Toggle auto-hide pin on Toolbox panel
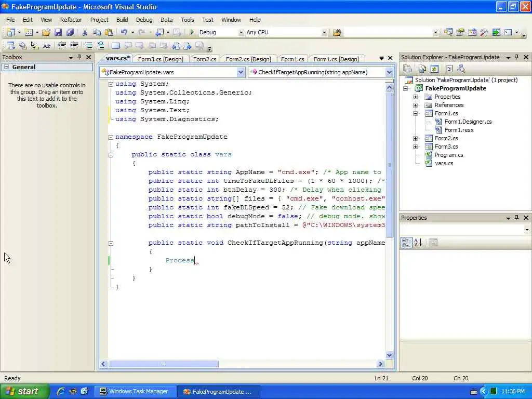The image size is (532, 399). coord(79,57)
